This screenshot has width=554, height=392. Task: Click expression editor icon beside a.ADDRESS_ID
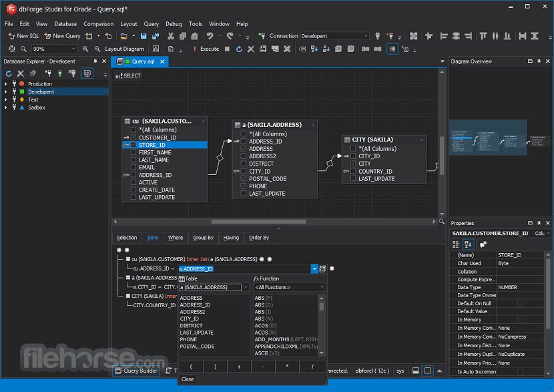[322, 268]
